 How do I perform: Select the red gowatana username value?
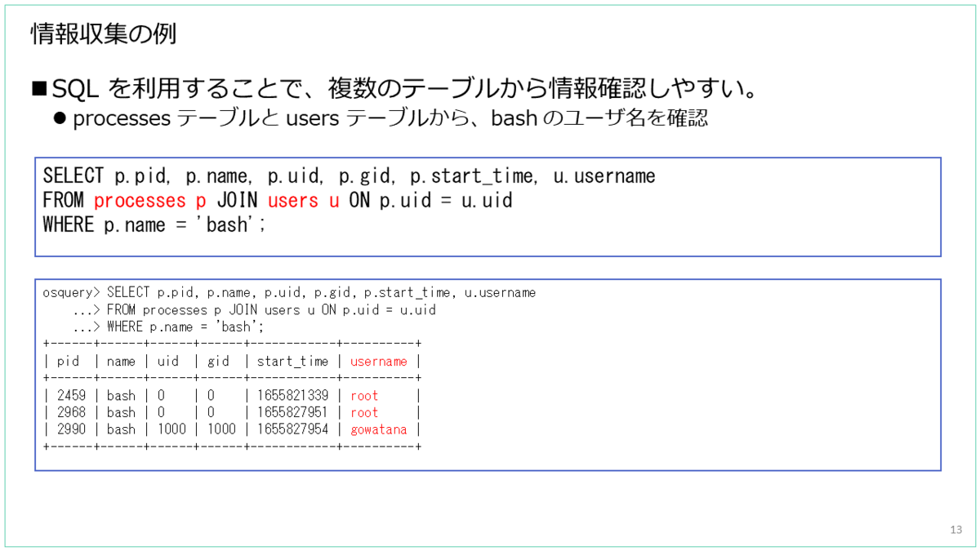coord(379,429)
